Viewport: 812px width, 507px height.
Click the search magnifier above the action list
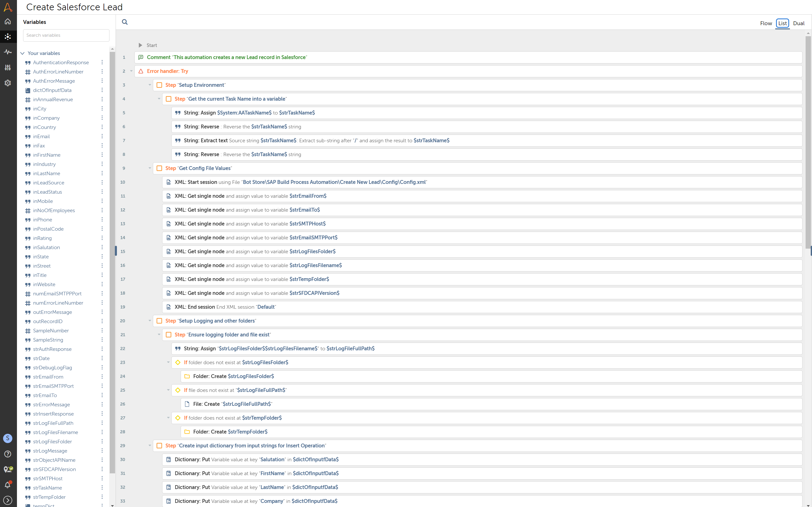click(125, 22)
